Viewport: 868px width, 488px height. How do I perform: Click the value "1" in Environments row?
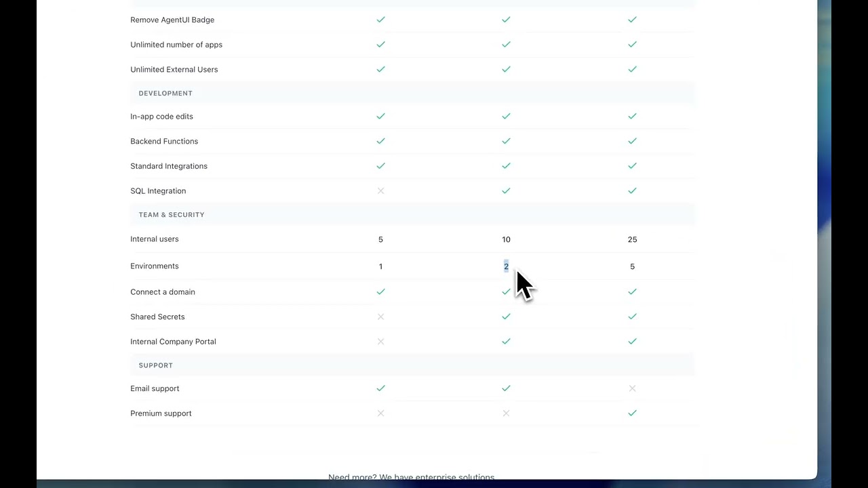pos(380,266)
